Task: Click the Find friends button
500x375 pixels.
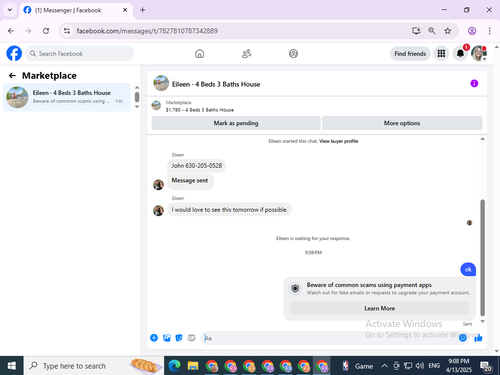Action: [x=410, y=54]
